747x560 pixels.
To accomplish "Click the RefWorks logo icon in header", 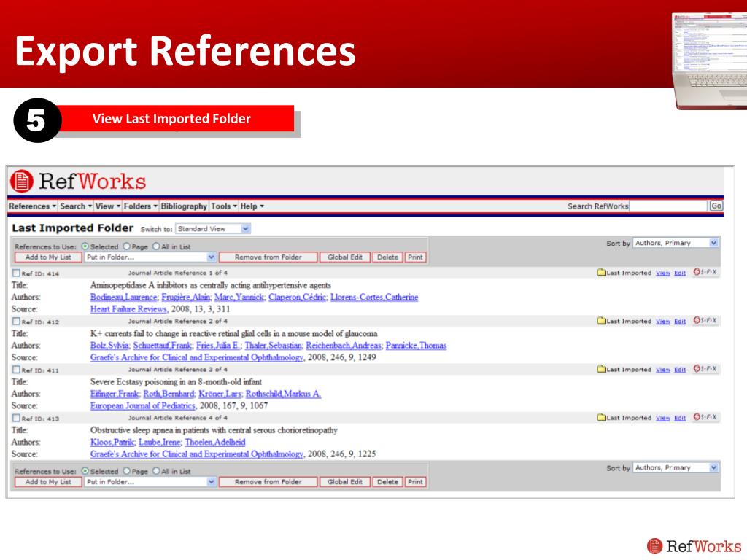I will pos(21,182).
